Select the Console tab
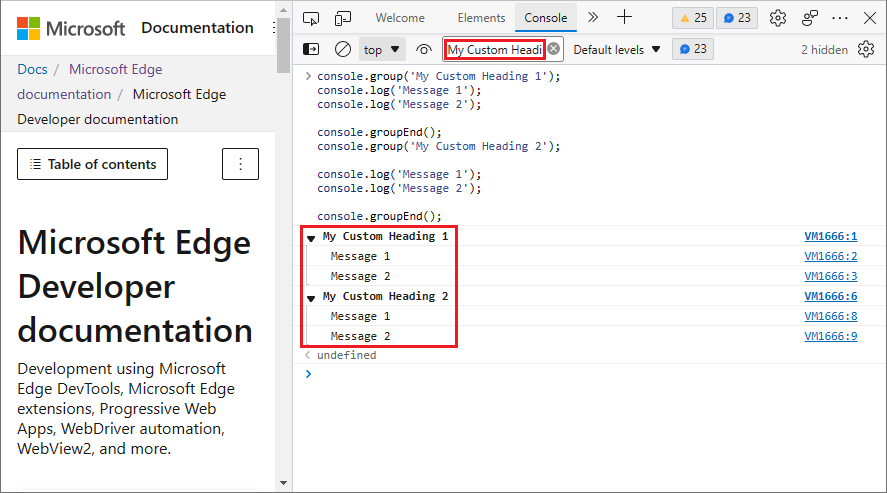 pos(545,18)
